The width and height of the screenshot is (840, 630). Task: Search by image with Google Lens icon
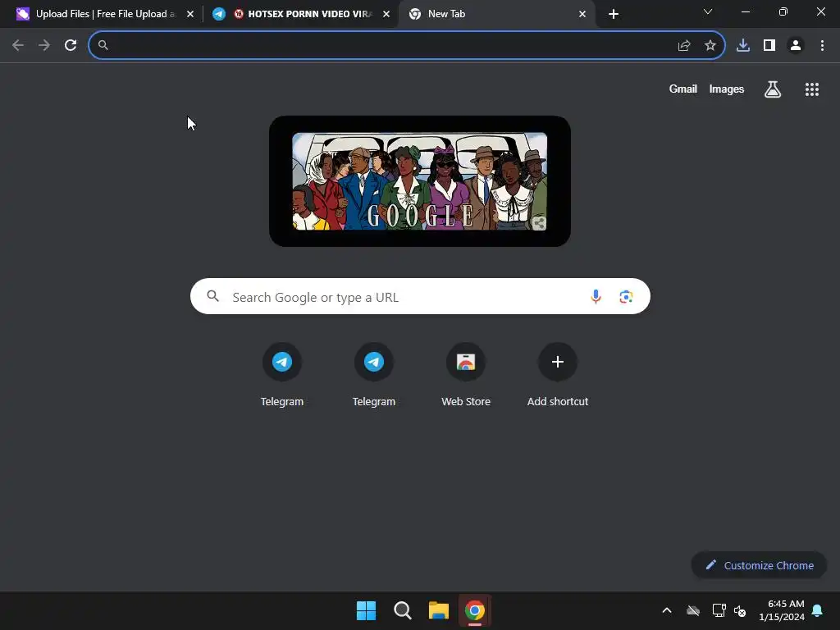[x=626, y=296]
